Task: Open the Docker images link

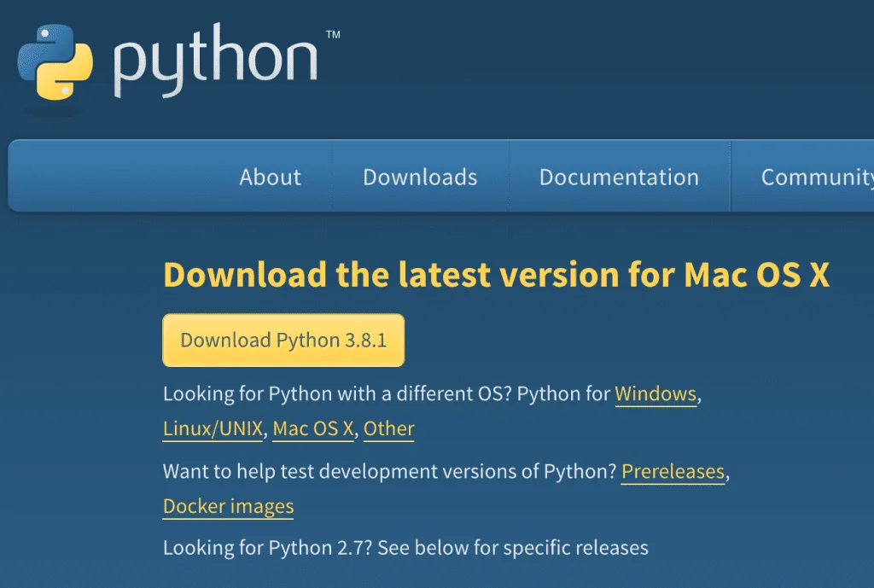Action: point(228,505)
